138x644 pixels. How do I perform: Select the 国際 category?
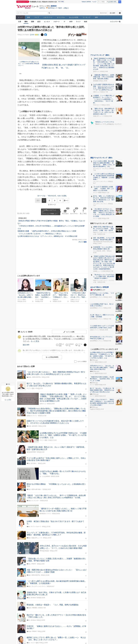point(32,22)
